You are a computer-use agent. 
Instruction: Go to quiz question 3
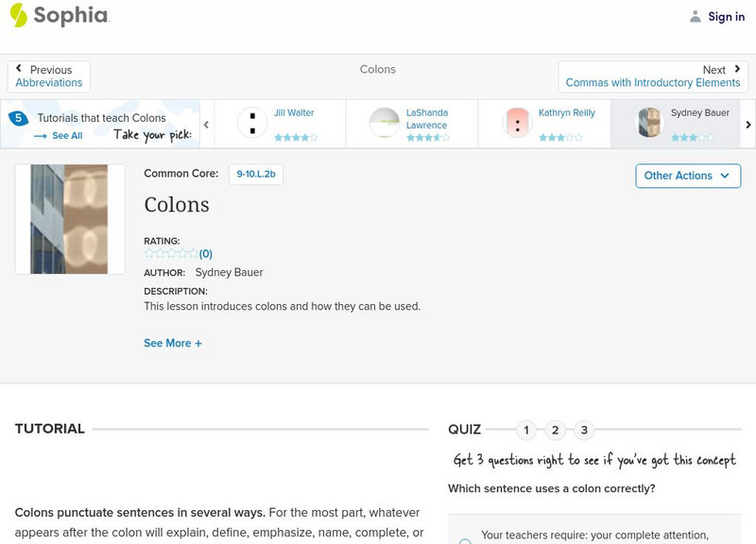tap(584, 431)
